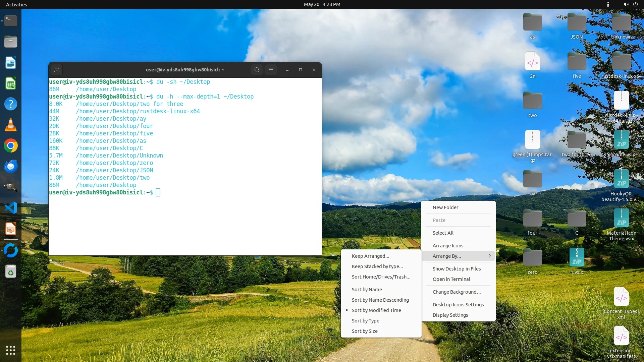644x362 pixels.
Task: Open the date and time calendar dropdown
Action: [322, 4]
